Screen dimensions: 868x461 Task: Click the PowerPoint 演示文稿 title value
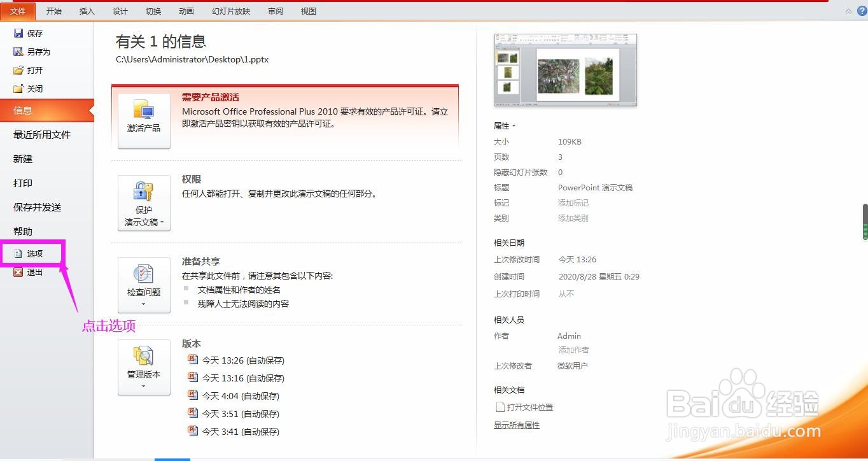click(595, 188)
